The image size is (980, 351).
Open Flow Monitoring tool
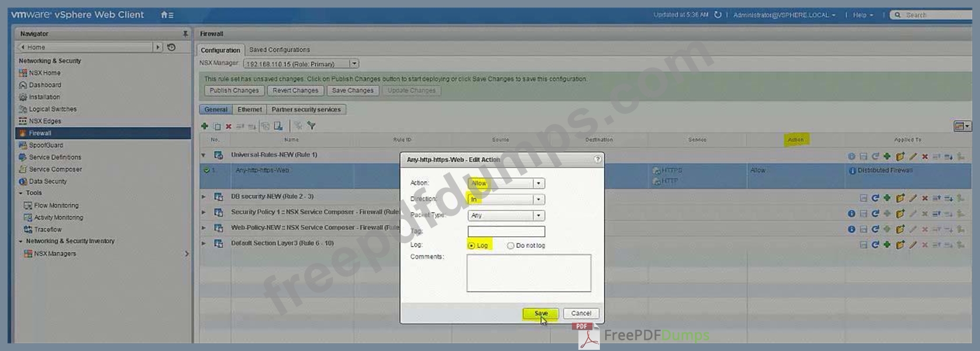[x=56, y=205]
